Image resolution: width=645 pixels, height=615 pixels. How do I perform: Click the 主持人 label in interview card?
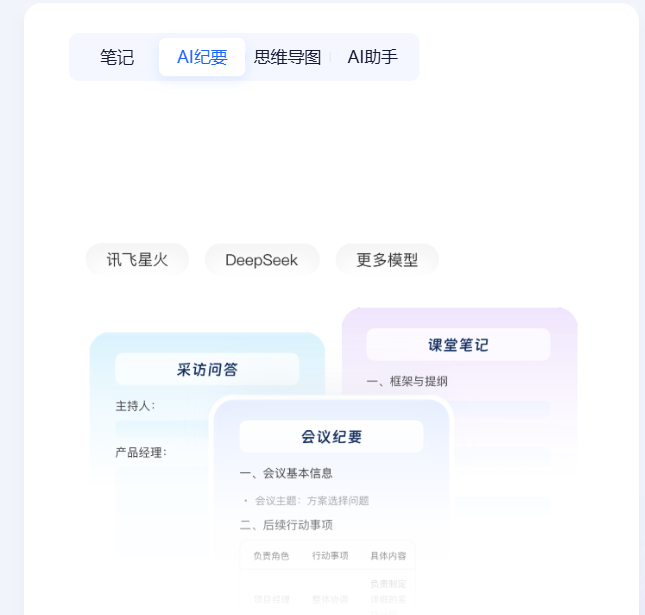click(135, 406)
